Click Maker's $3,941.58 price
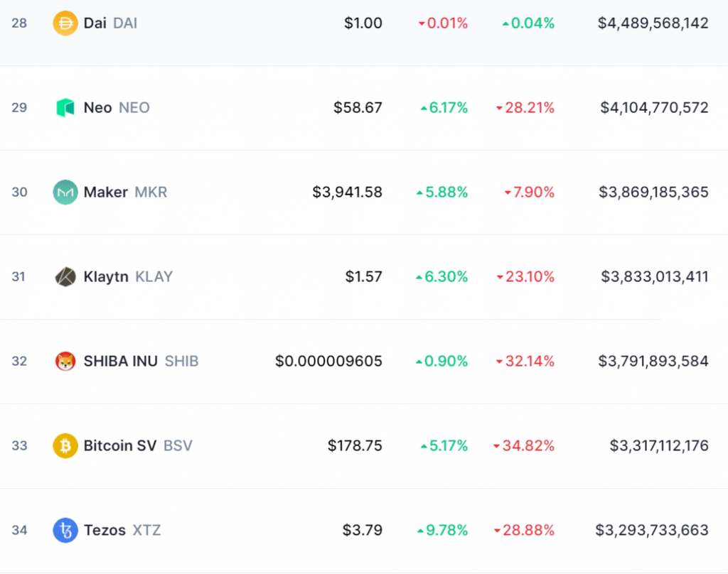Viewport: 728px width, 574px height. coord(347,192)
